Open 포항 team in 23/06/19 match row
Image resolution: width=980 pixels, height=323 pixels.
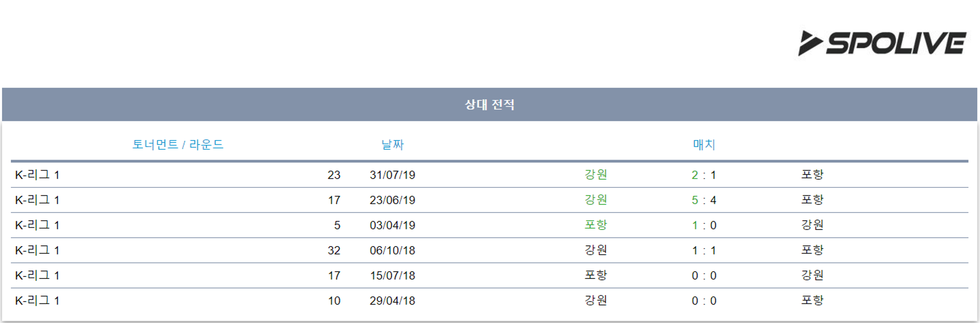[x=812, y=200]
